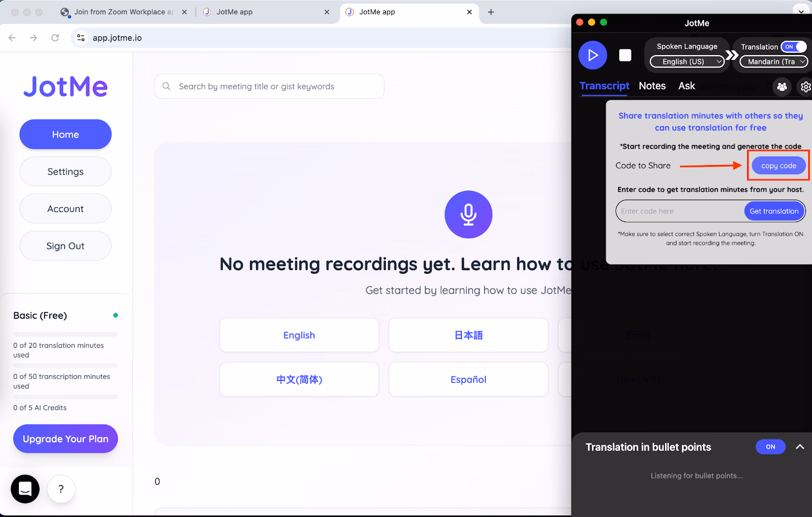Click the copy code button

[x=779, y=166]
